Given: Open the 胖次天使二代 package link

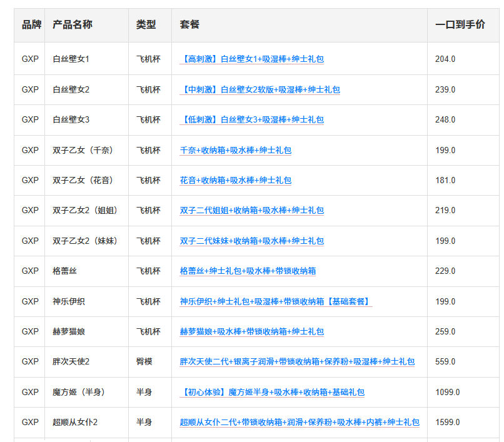Looking at the screenshot, I should coord(297,361).
